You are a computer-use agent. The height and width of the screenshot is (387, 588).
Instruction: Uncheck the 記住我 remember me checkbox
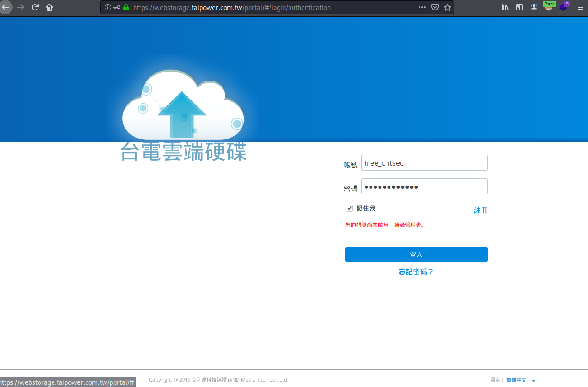[349, 208]
